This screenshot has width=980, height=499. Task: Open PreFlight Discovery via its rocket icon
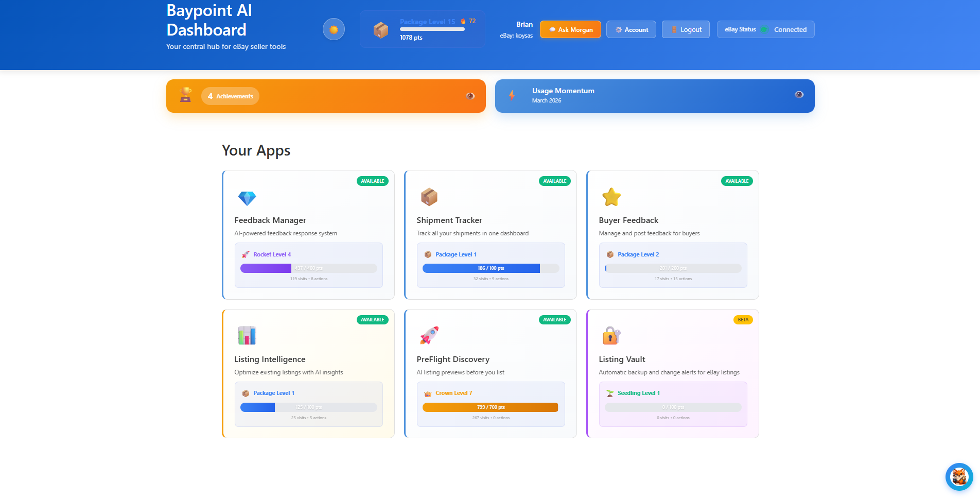tap(429, 336)
